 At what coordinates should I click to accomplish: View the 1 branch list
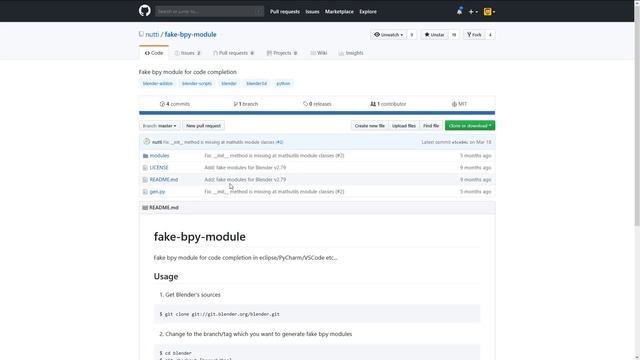[246, 104]
